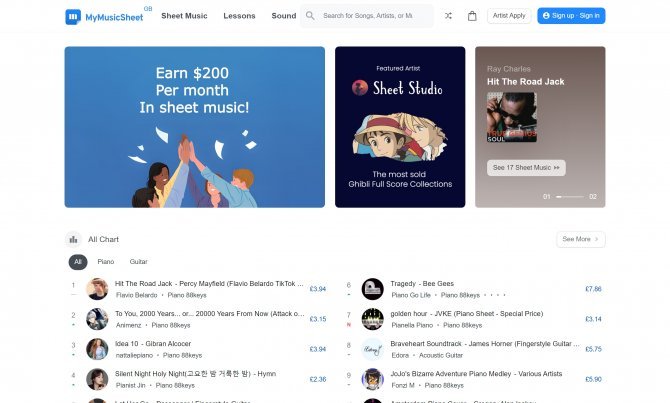Click the search magnifier icon
670x403 pixels.
pyautogui.click(x=310, y=16)
